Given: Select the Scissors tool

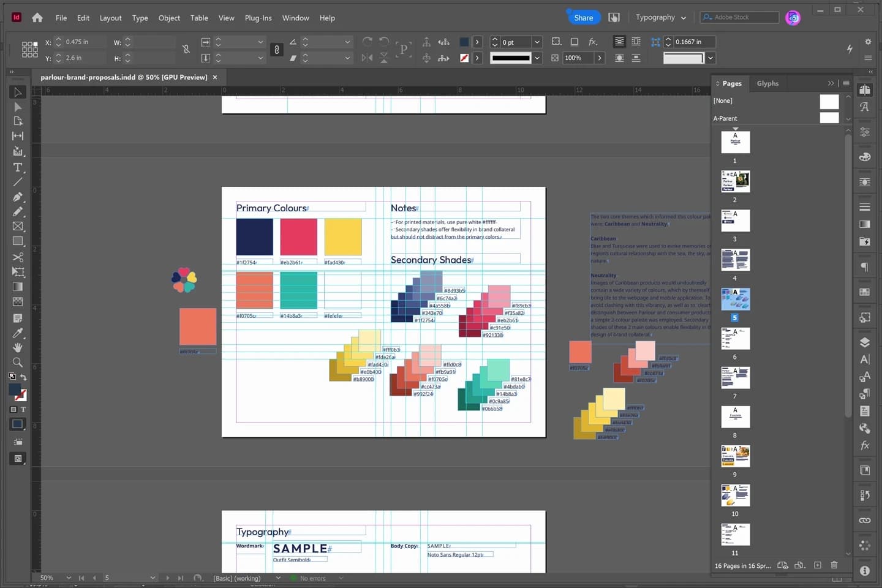Looking at the screenshot, I should 18,257.
